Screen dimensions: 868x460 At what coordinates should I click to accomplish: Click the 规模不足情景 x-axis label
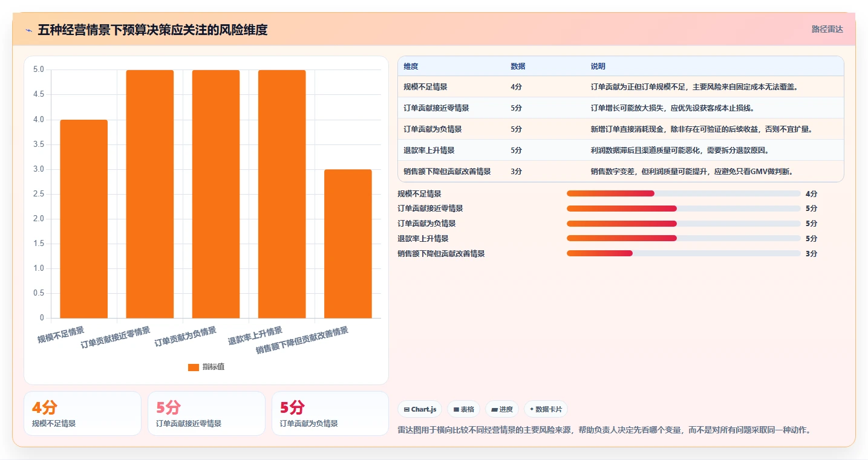pos(60,335)
